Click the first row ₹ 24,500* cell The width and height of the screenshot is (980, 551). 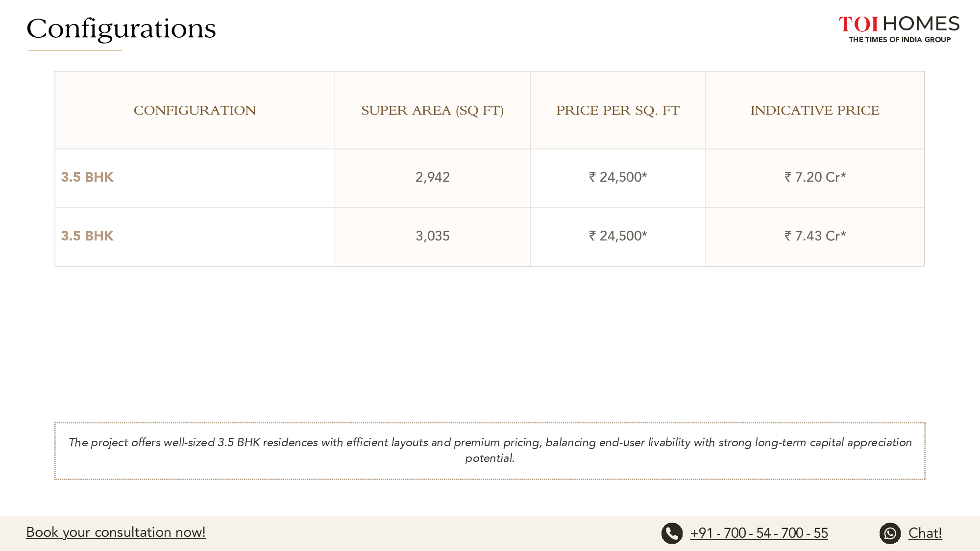(617, 177)
